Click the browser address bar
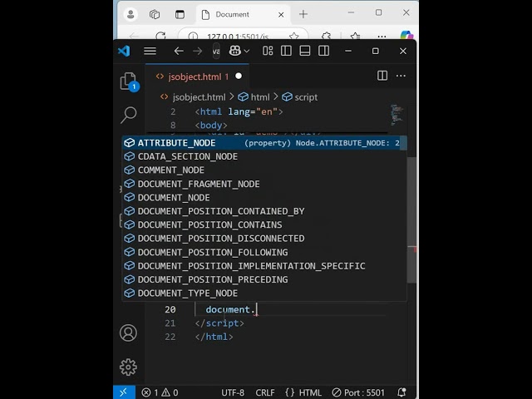Screen dimensions: 532x399 pyautogui.click(x=243, y=36)
